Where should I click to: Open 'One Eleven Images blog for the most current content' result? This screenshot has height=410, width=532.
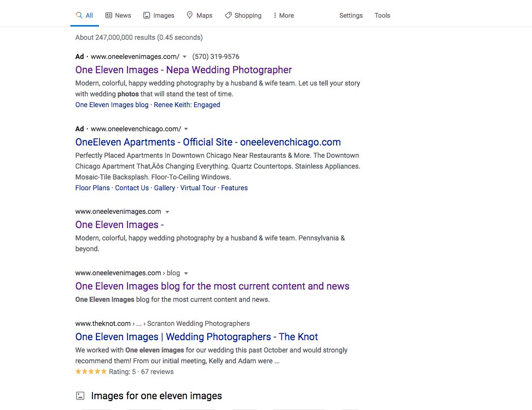point(213,286)
